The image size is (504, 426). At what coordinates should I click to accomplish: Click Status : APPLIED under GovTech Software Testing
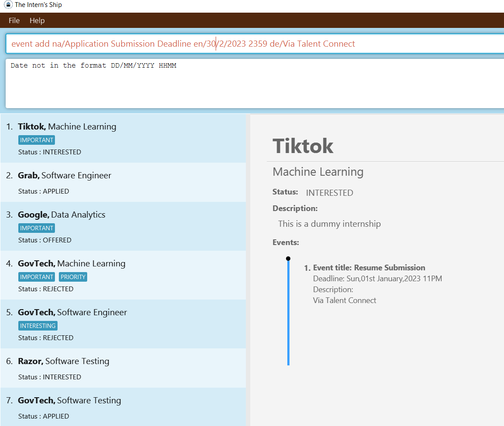point(44,416)
